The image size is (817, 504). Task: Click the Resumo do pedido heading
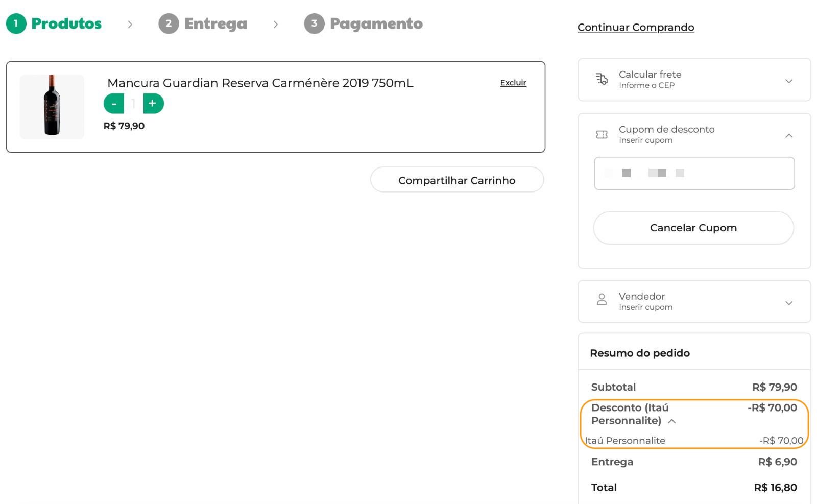tap(640, 353)
